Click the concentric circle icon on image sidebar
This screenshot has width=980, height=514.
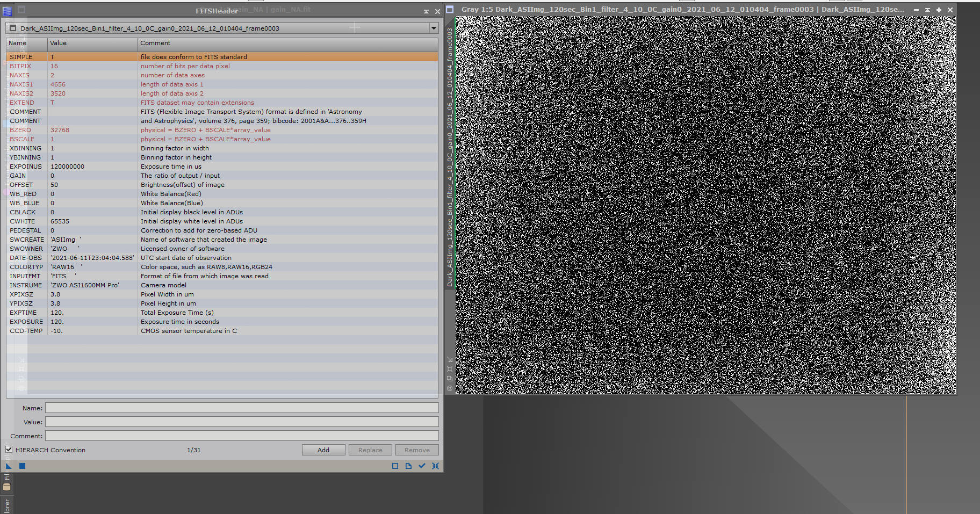450,388
